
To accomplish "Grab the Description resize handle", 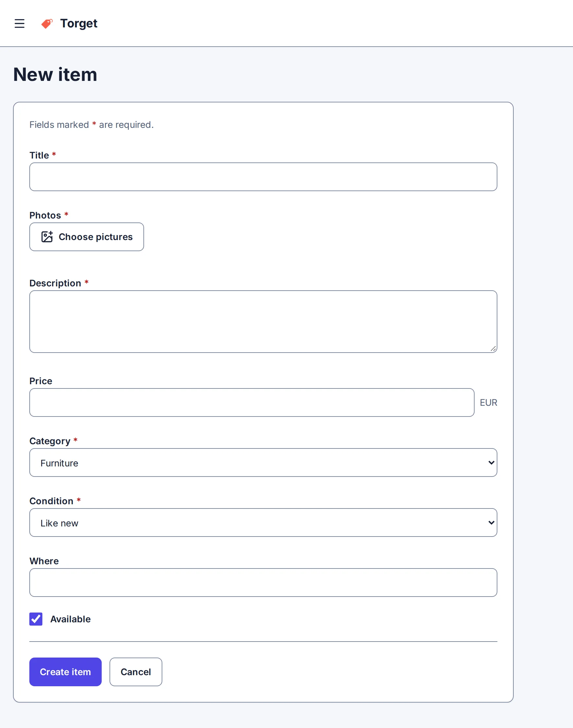I will point(493,349).
